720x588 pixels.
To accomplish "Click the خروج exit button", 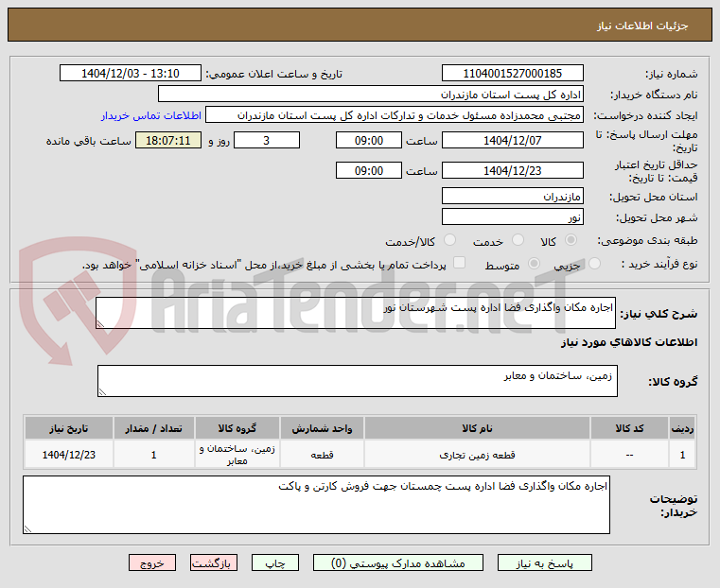I will (152, 562).
